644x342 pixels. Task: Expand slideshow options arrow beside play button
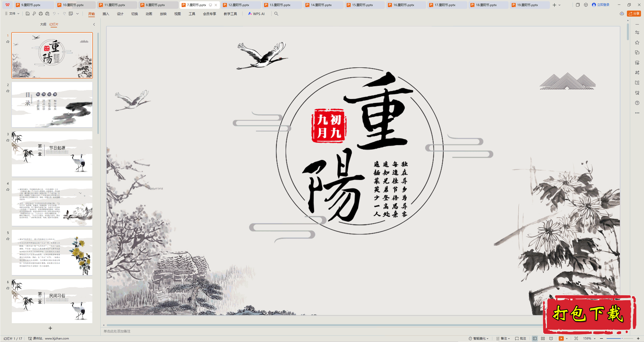567,338
